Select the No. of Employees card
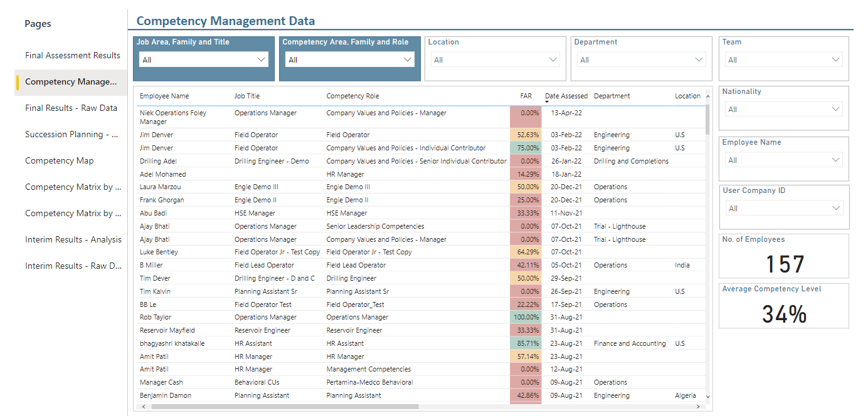The image size is (868, 416). [x=783, y=256]
